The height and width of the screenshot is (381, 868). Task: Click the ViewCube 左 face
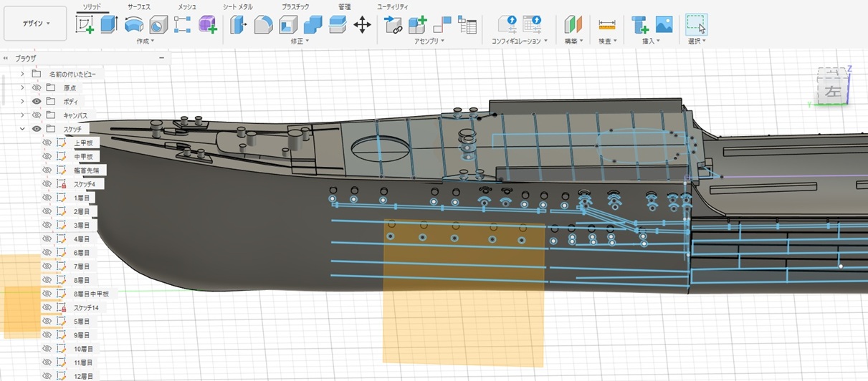tap(831, 92)
